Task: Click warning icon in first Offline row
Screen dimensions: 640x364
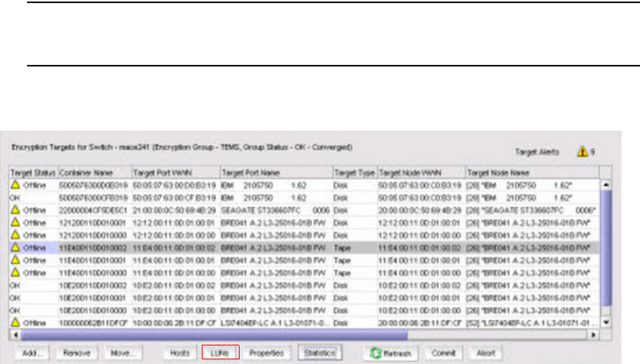Action: coord(14,186)
